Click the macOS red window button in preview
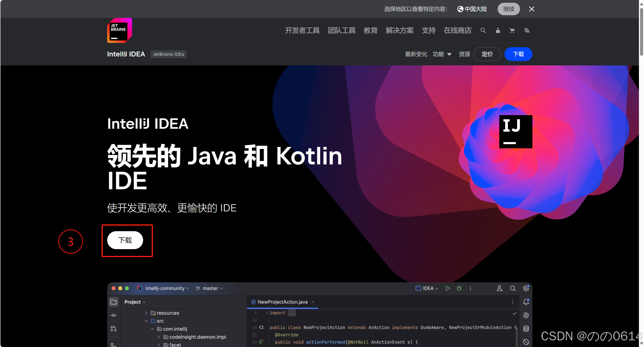The height and width of the screenshot is (347, 644). pyautogui.click(x=113, y=288)
